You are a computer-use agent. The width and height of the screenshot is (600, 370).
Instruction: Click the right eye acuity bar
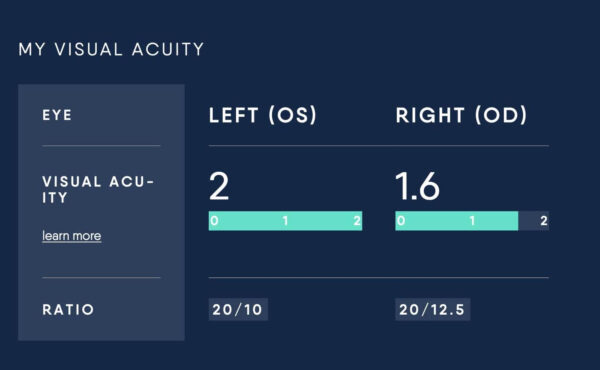click(472, 221)
